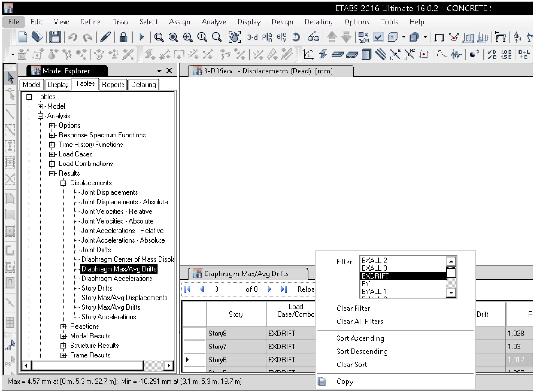Screen dimensions: 535x392
Task: Switch to the Detailing tab
Action: [143, 85]
